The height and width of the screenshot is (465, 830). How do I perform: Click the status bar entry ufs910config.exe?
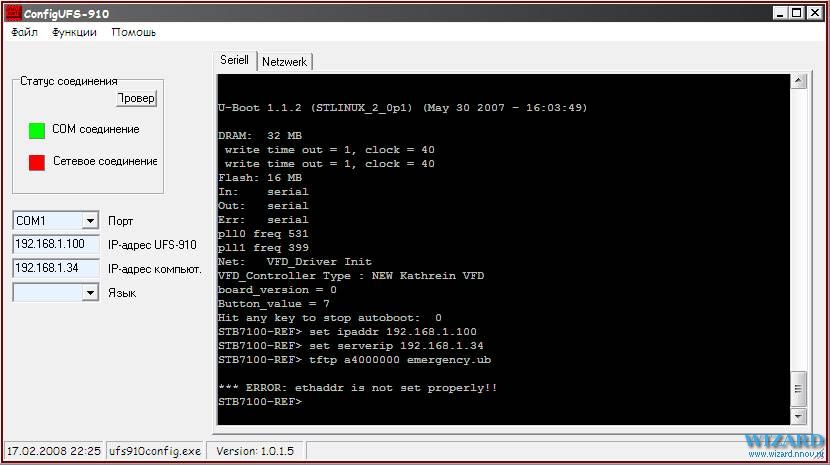tap(155, 451)
